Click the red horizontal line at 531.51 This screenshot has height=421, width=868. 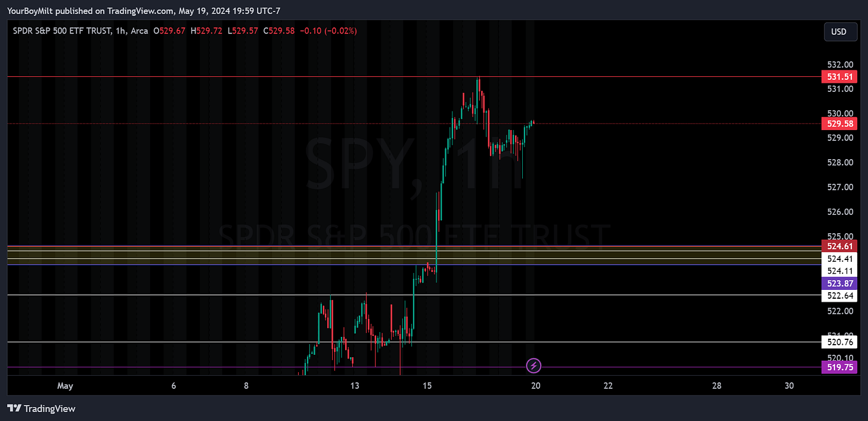[x=414, y=76]
